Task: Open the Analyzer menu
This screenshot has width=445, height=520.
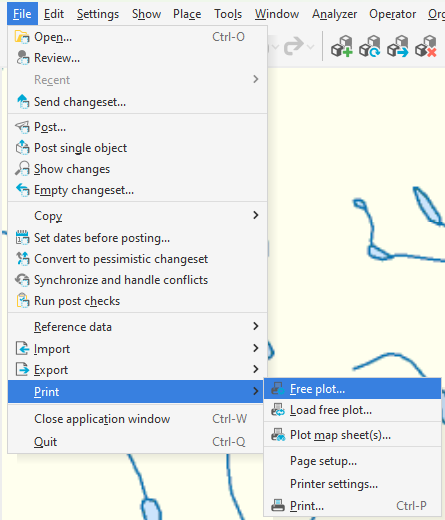Action: pos(334,14)
